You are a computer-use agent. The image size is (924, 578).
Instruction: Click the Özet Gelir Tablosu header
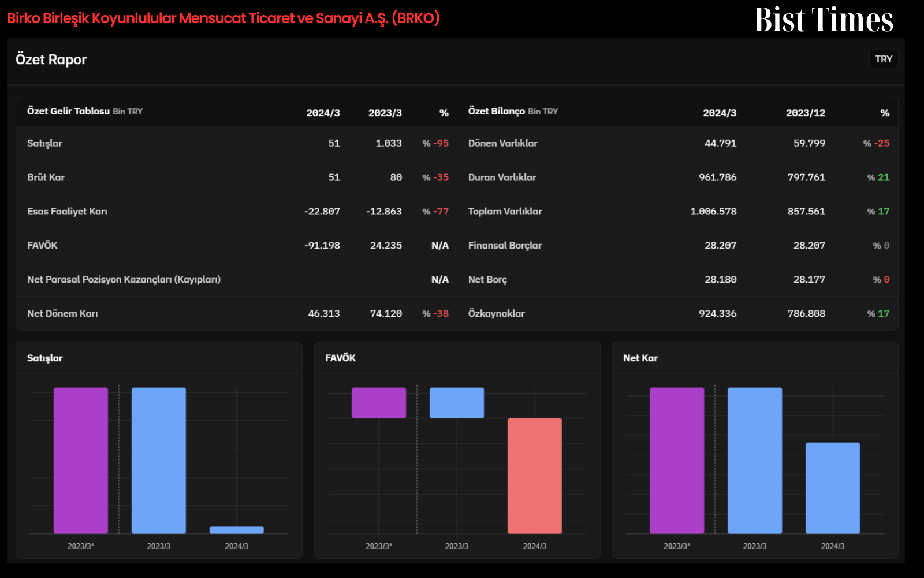pos(68,111)
